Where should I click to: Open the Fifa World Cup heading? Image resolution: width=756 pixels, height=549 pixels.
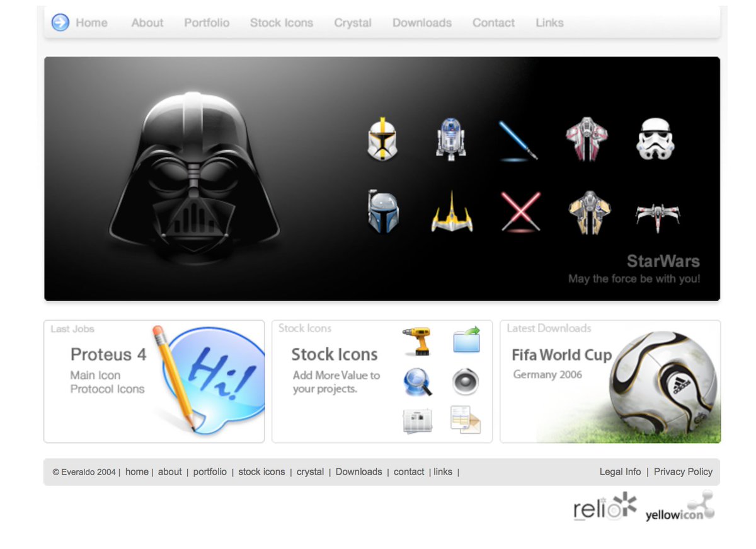point(562,355)
